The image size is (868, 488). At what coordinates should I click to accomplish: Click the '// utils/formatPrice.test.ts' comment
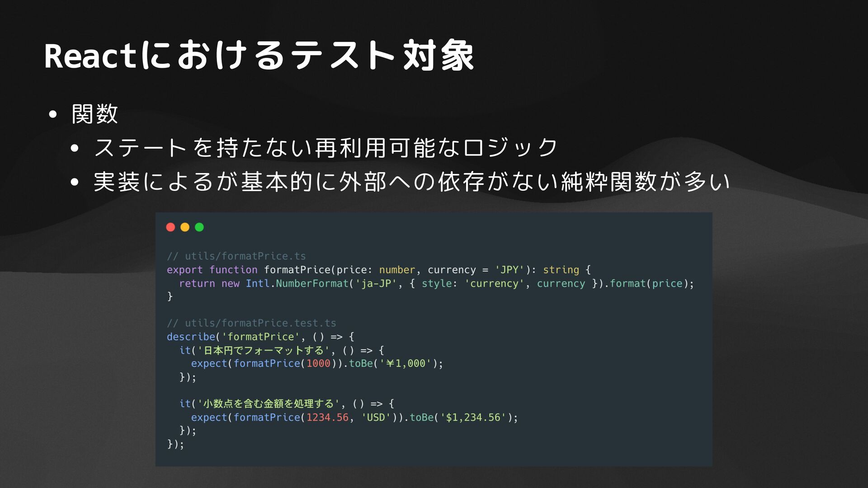(251, 323)
